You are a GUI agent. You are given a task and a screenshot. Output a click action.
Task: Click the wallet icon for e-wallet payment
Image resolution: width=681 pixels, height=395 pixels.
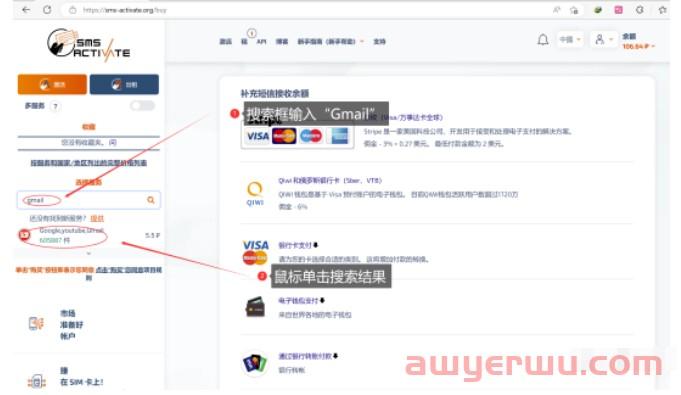(x=255, y=307)
